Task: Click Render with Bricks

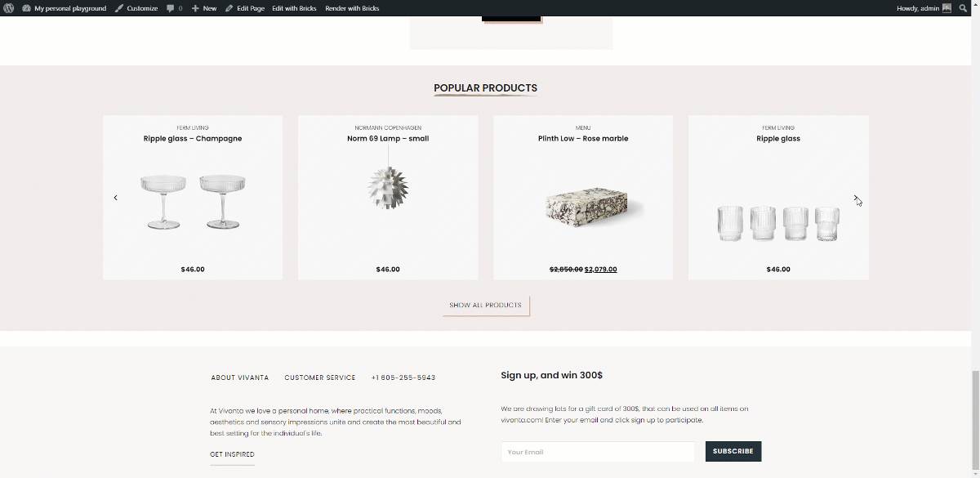Action: (x=352, y=8)
